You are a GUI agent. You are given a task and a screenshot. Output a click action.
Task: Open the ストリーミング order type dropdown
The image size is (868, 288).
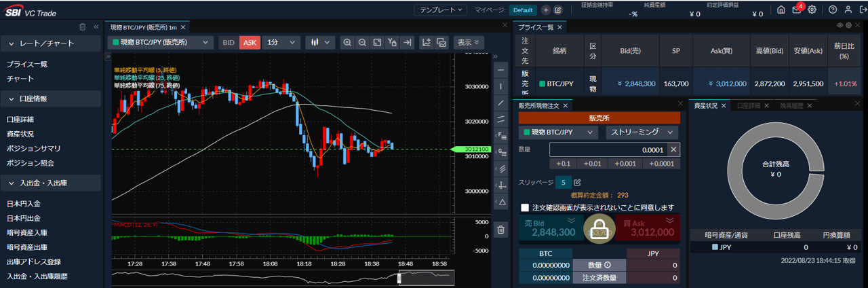[642, 132]
